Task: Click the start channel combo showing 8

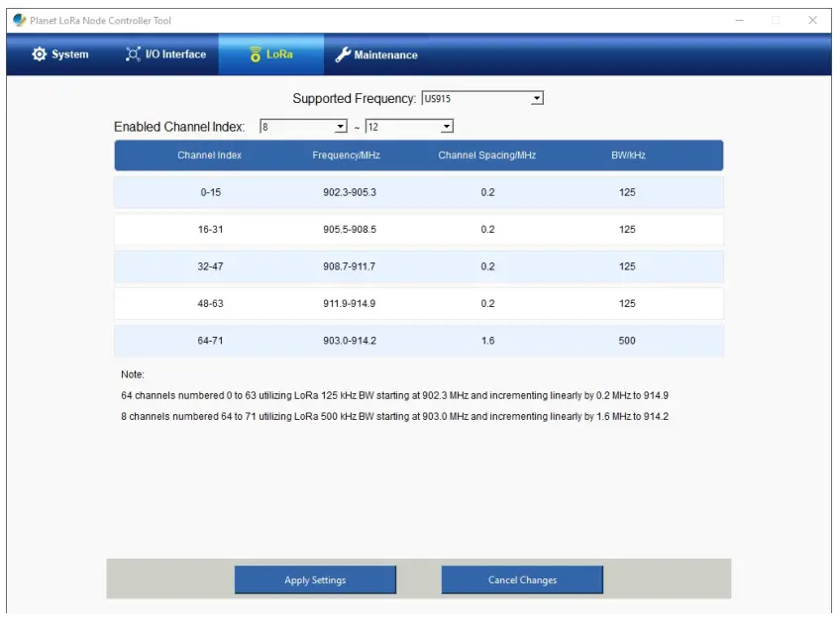Action: coord(303,127)
